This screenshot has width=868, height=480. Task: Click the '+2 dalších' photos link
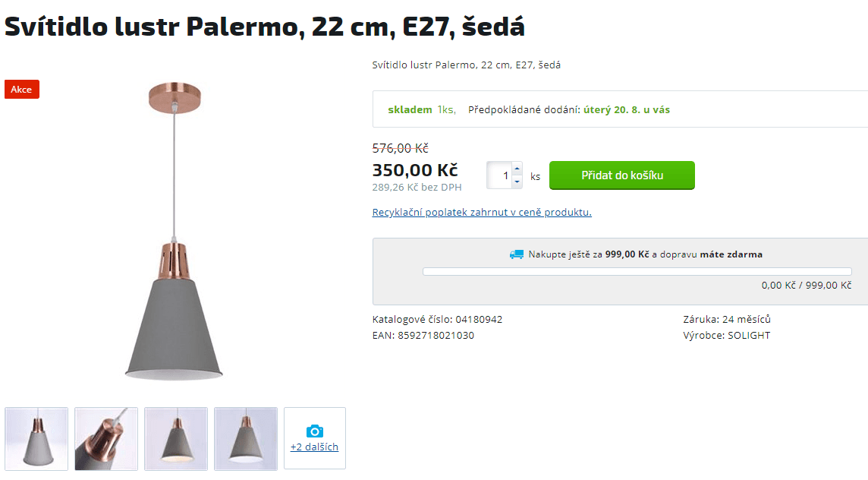point(314,447)
